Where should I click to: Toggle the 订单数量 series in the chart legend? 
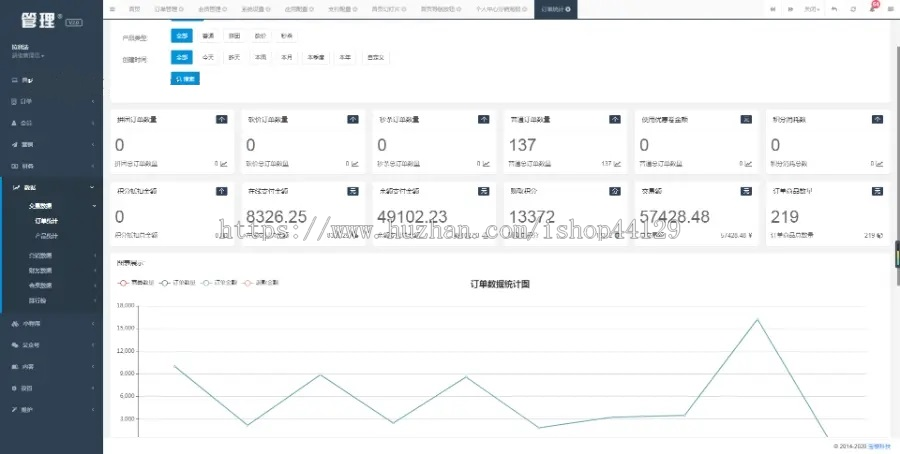(177, 283)
